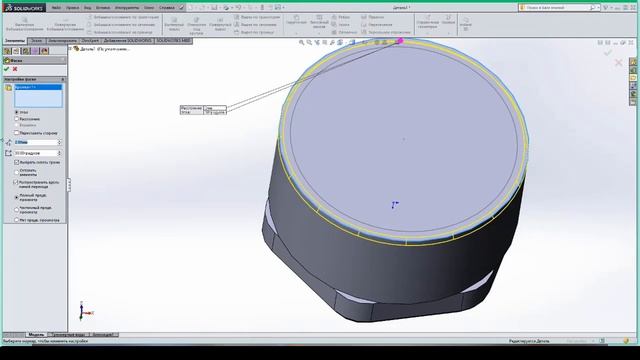
Task: Click the edge selection list box
Action: click(x=38, y=96)
